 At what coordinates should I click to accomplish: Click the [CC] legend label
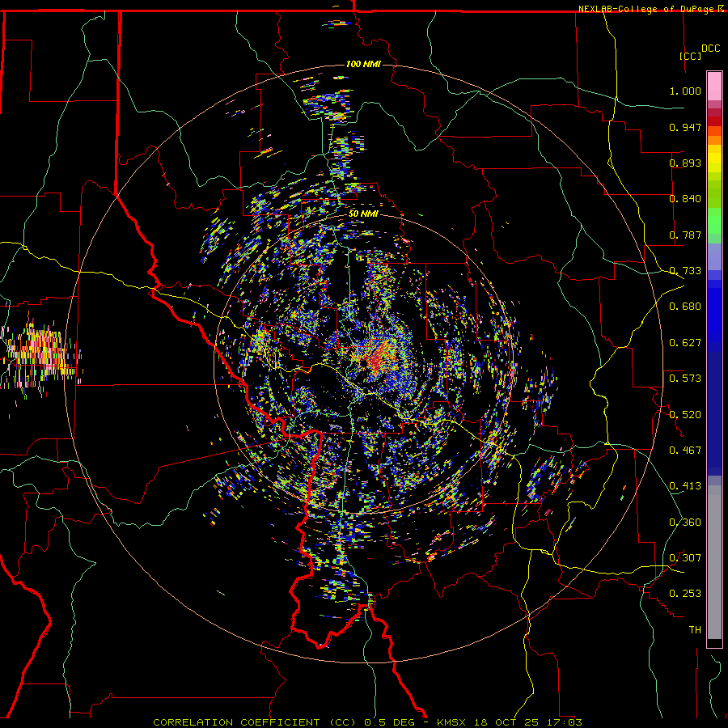(x=690, y=56)
